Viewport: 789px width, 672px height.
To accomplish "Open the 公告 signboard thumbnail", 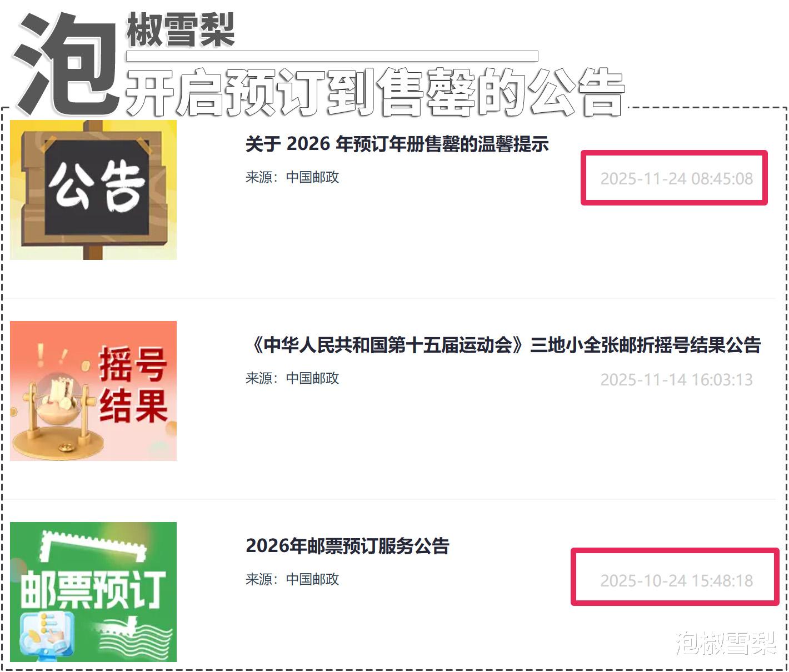I will tap(93, 189).
